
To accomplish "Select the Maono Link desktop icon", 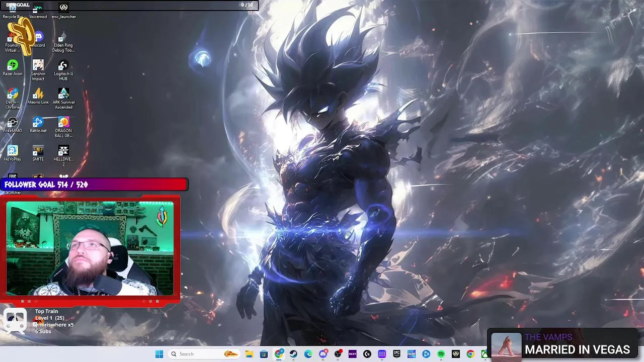I will [x=38, y=97].
